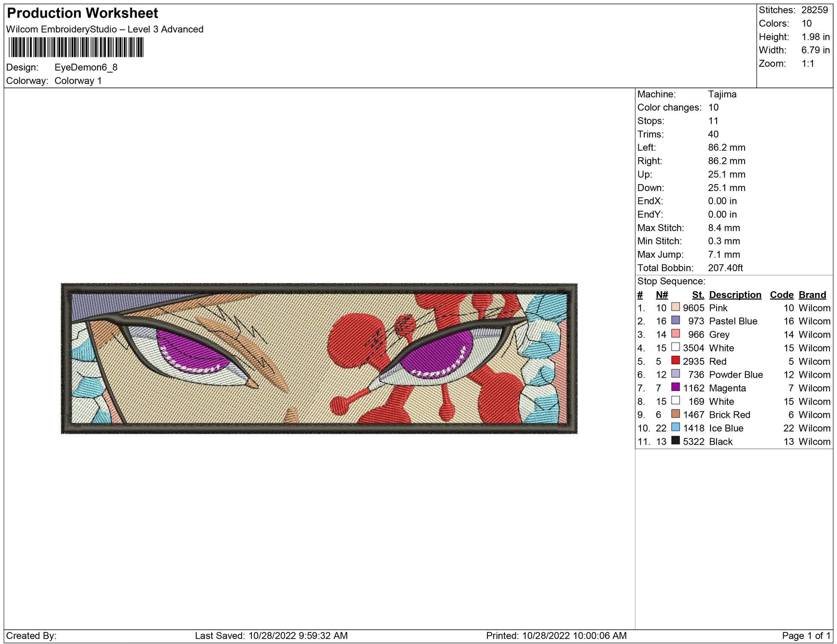Click the Powder Blue color swatch
837x644 pixels.
pos(675,374)
